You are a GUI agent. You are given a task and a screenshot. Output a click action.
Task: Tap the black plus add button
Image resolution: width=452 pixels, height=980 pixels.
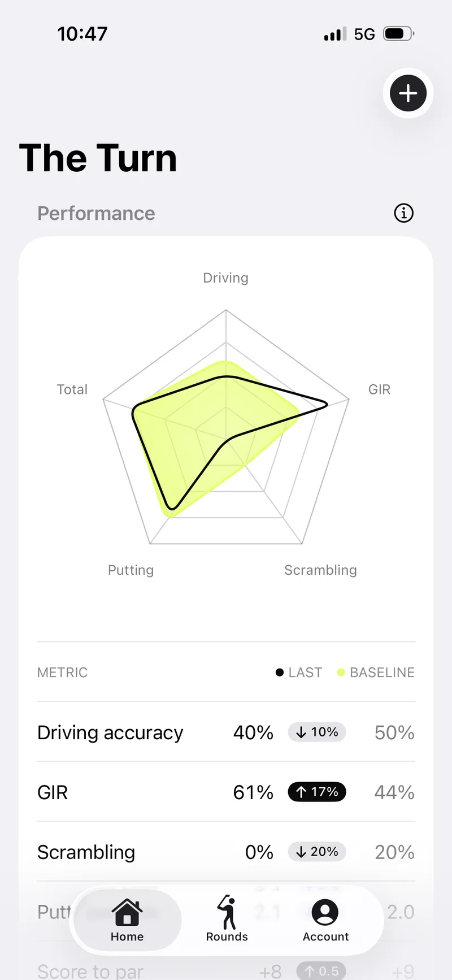(x=408, y=93)
